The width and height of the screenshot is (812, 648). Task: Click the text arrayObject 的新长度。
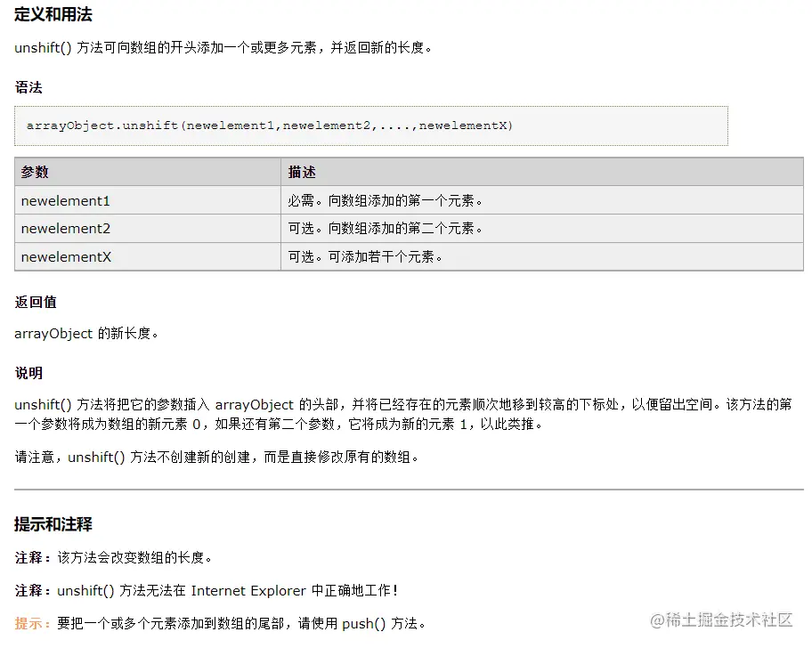click(x=86, y=333)
